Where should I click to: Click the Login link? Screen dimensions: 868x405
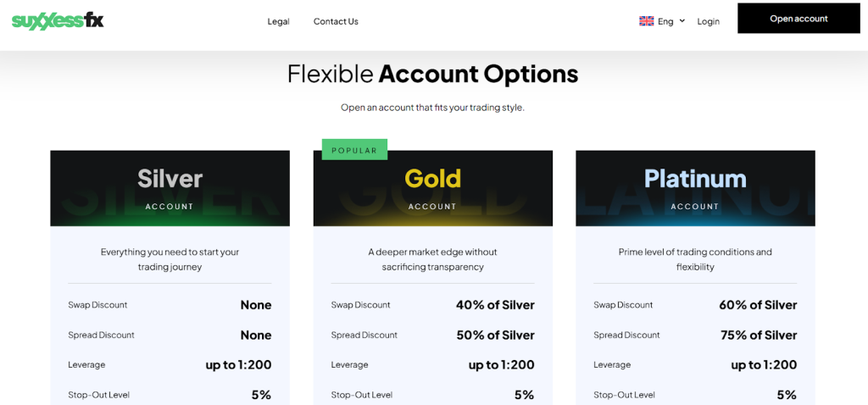pyautogui.click(x=708, y=21)
